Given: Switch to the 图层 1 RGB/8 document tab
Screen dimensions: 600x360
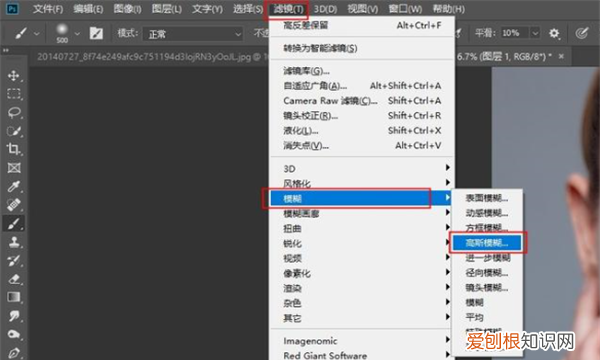Looking at the screenshot, I should (504, 57).
